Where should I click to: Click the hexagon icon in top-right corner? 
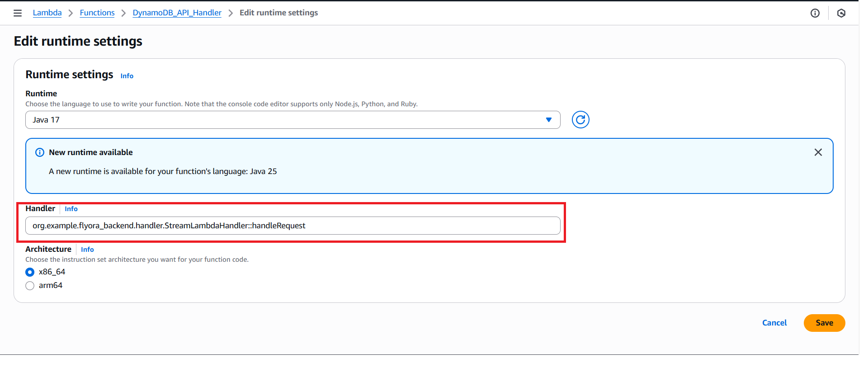pyautogui.click(x=841, y=13)
